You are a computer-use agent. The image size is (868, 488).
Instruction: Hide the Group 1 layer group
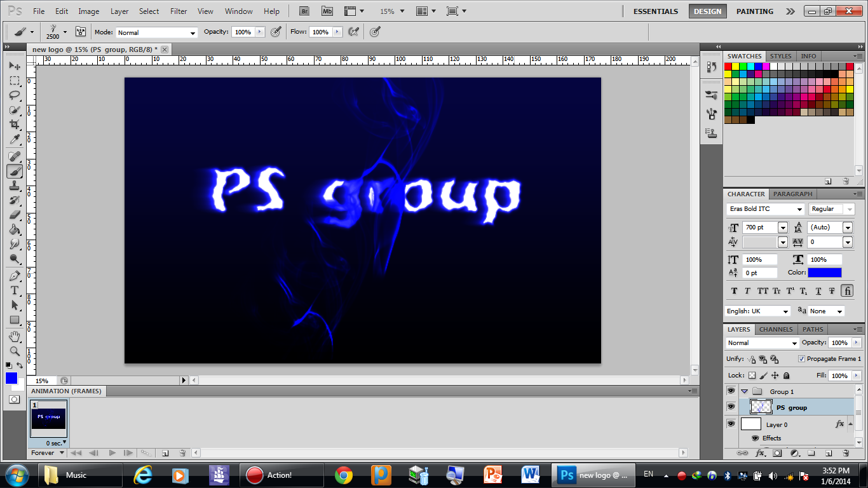click(x=731, y=391)
